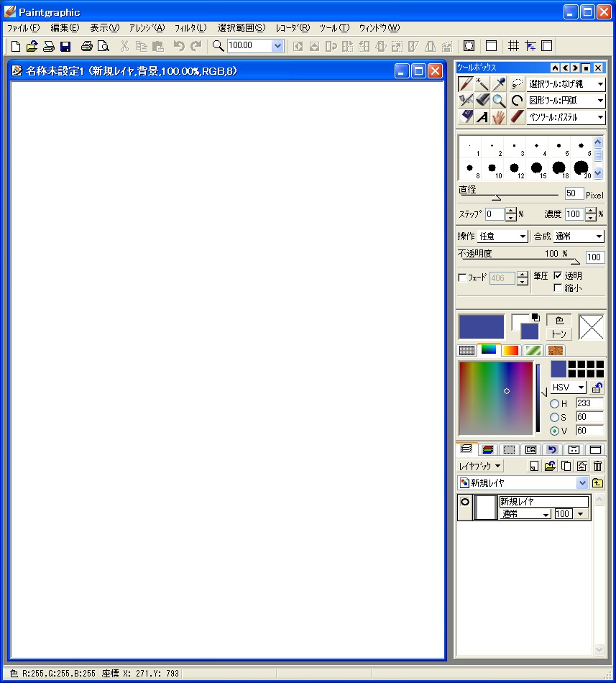Open the RGB channels tab
The image size is (616, 683).
[488, 449]
